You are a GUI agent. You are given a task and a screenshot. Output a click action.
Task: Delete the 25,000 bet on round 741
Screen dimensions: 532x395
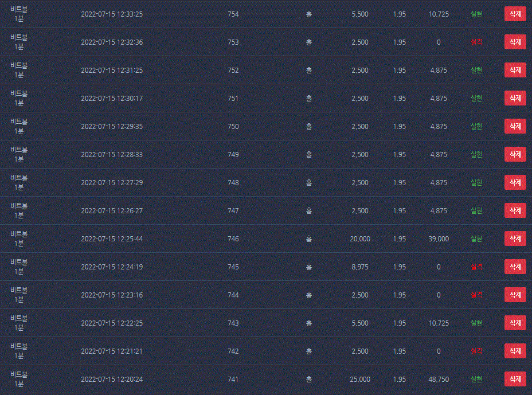[x=515, y=379]
